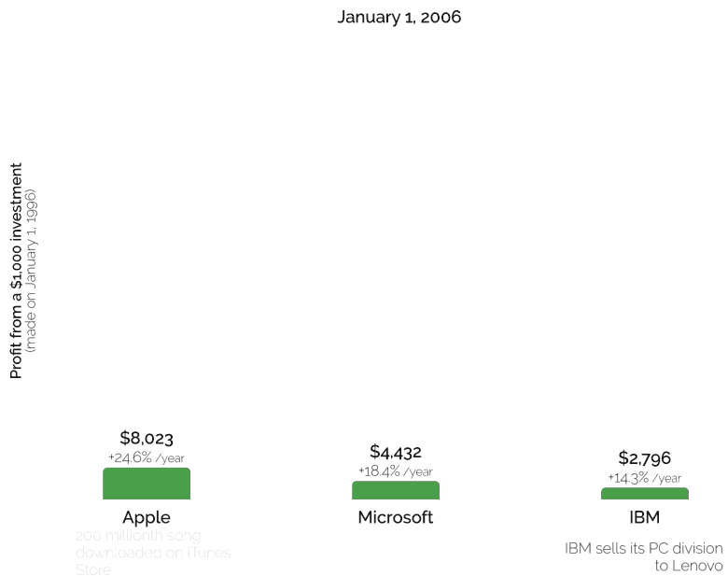Click the faded iTunes song download annotation
728x576 pixels.
point(153,553)
